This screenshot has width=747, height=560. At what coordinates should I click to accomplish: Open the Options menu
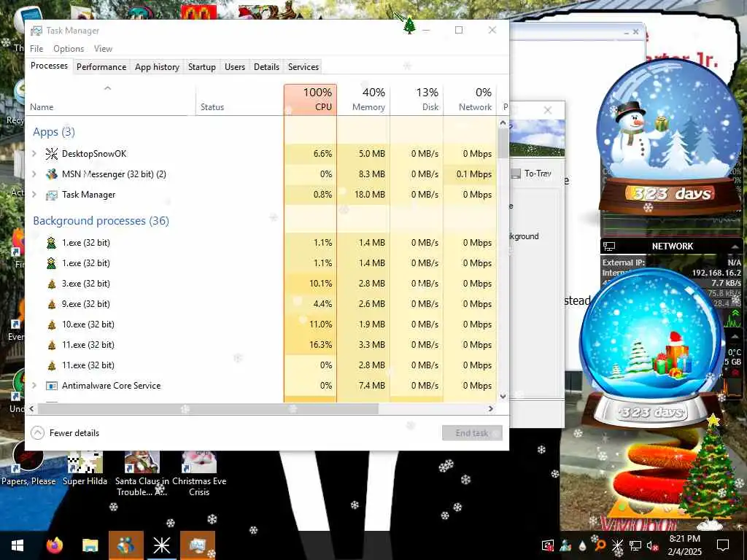point(69,49)
